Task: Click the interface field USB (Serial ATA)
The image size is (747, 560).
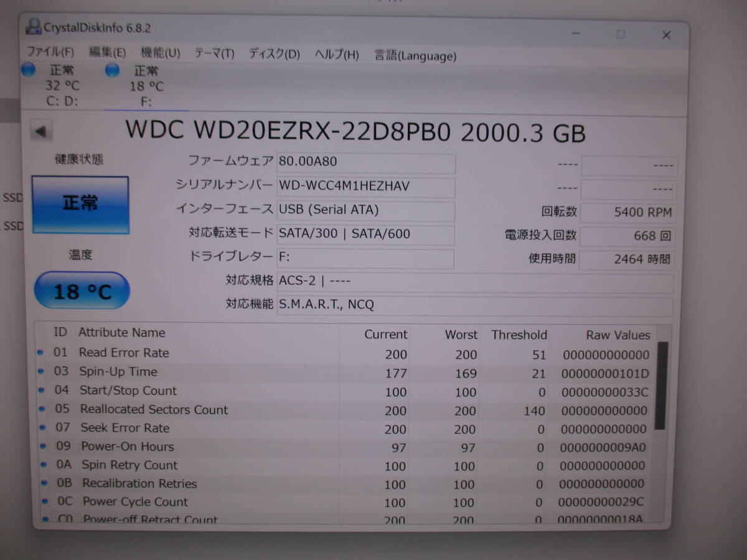Action: click(x=365, y=211)
